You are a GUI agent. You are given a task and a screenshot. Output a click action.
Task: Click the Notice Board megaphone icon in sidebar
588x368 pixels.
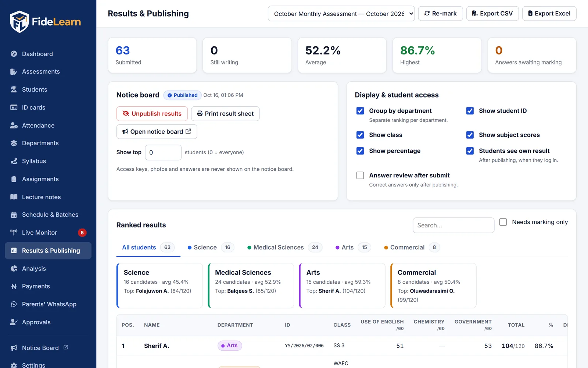tap(14, 348)
